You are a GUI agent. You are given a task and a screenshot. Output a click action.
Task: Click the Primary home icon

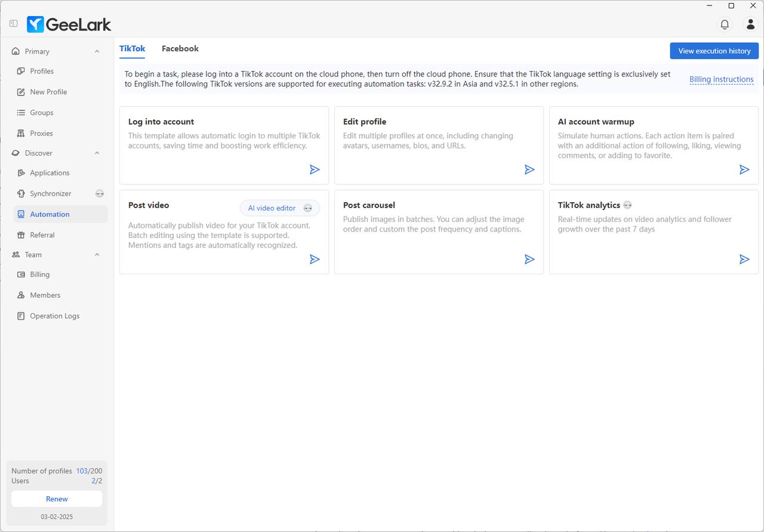[x=16, y=51]
